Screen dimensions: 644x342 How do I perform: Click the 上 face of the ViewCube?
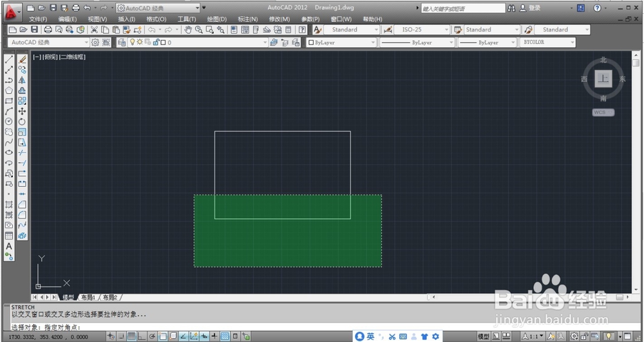[603, 79]
